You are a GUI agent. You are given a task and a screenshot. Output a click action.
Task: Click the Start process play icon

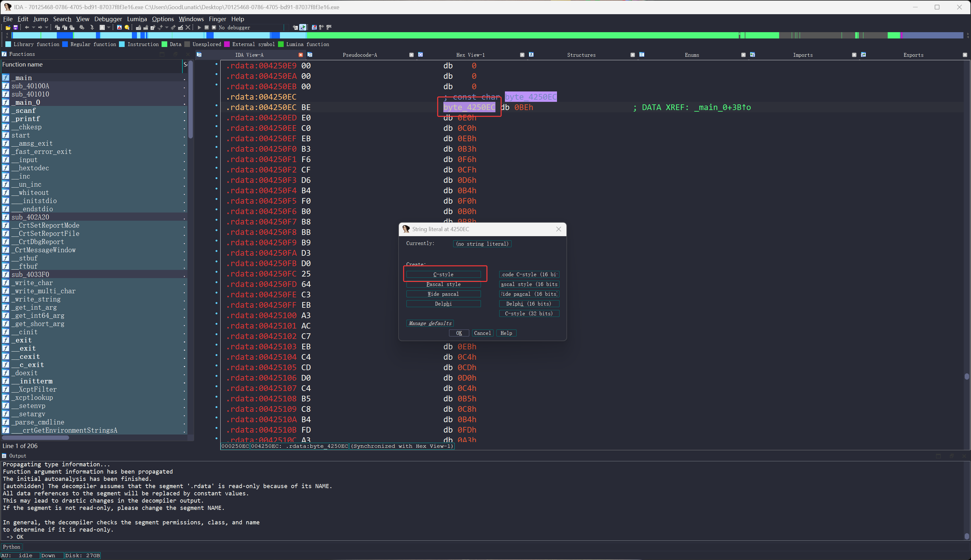point(199,28)
